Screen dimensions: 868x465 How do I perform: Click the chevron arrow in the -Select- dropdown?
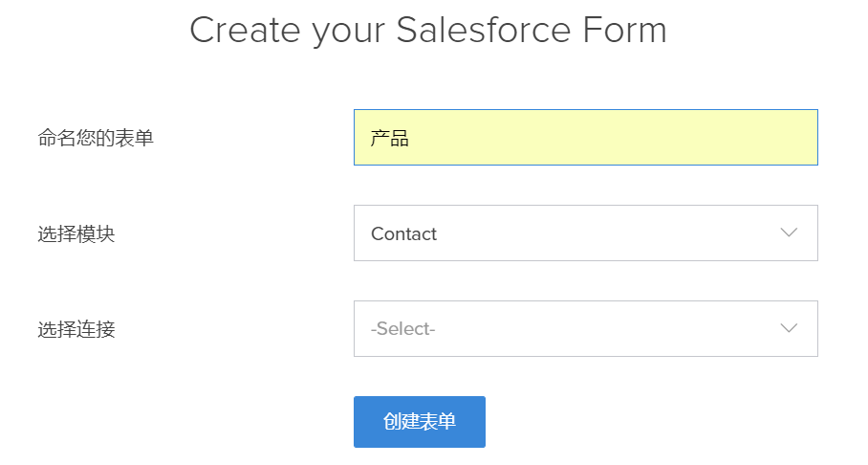pos(789,329)
